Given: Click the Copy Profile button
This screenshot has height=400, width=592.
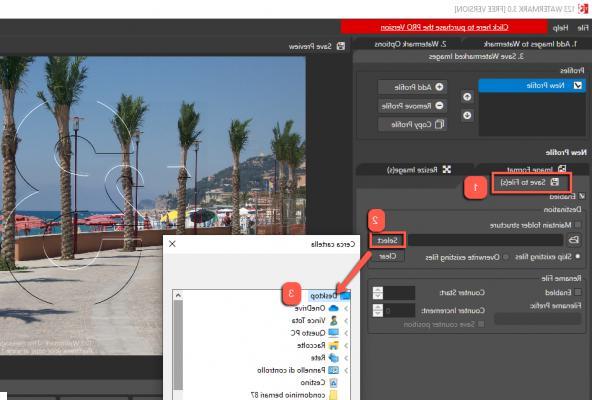Looking at the screenshot, I should pyautogui.click(x=413, y=124).
